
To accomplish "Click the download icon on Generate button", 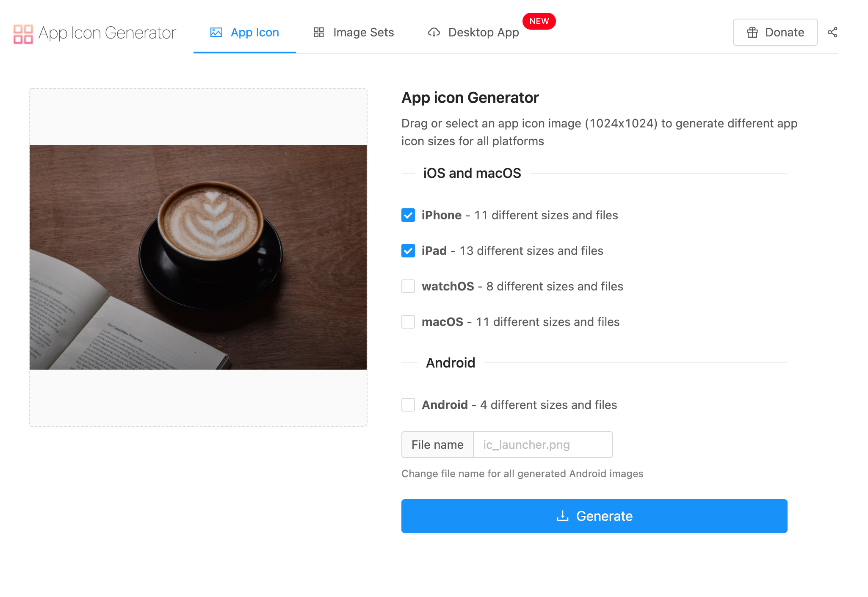I will pos(562,516).
